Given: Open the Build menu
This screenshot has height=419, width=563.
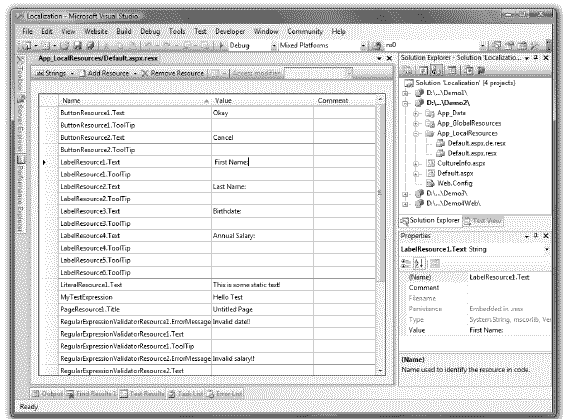Looking at the screenshot, I should click(x=124, y=32).
